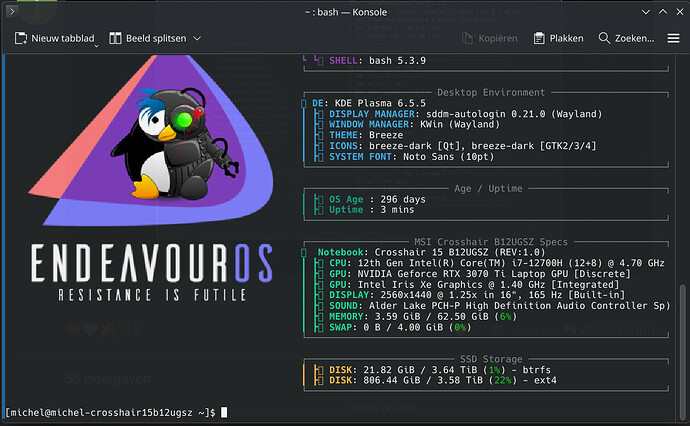Open the hamburger menu in Konsole toolbar

point(673,38)
